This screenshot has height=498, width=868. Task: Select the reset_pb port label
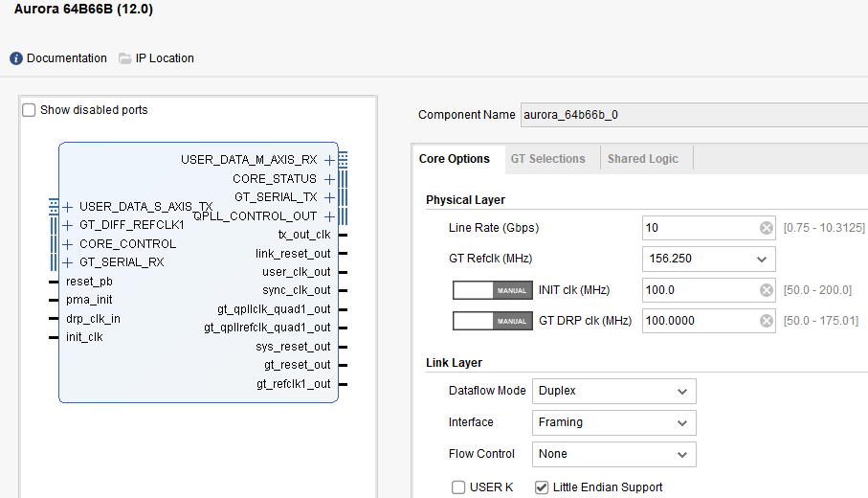(x=89, y=282)
